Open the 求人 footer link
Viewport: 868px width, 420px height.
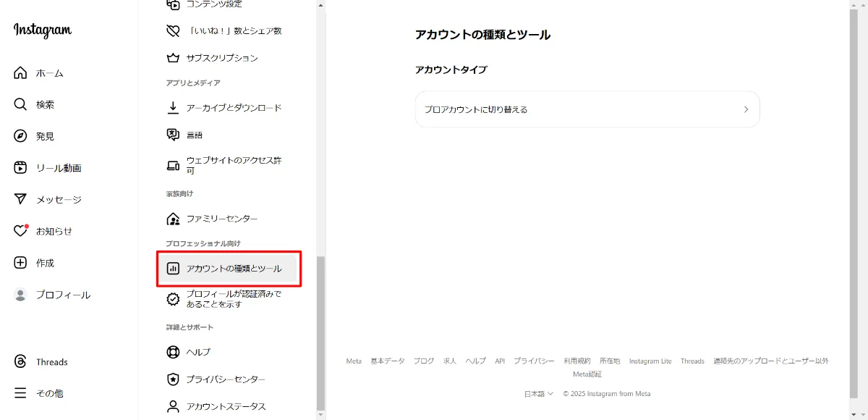coord(450,361)
